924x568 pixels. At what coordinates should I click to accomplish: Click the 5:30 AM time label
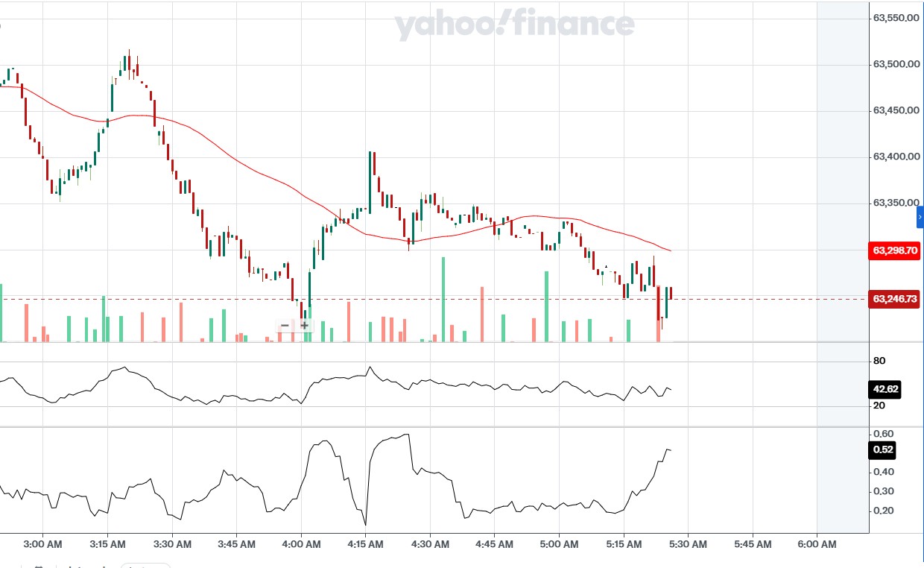(688, 544)
